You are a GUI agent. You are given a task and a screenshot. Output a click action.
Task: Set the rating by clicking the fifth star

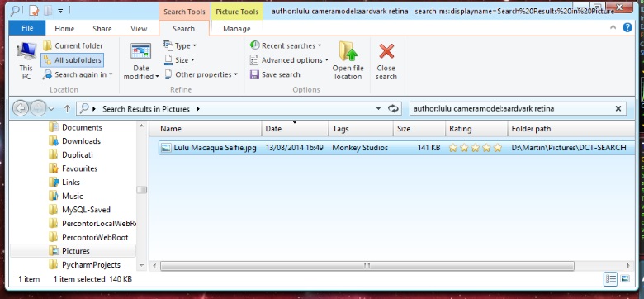[497, 148]
